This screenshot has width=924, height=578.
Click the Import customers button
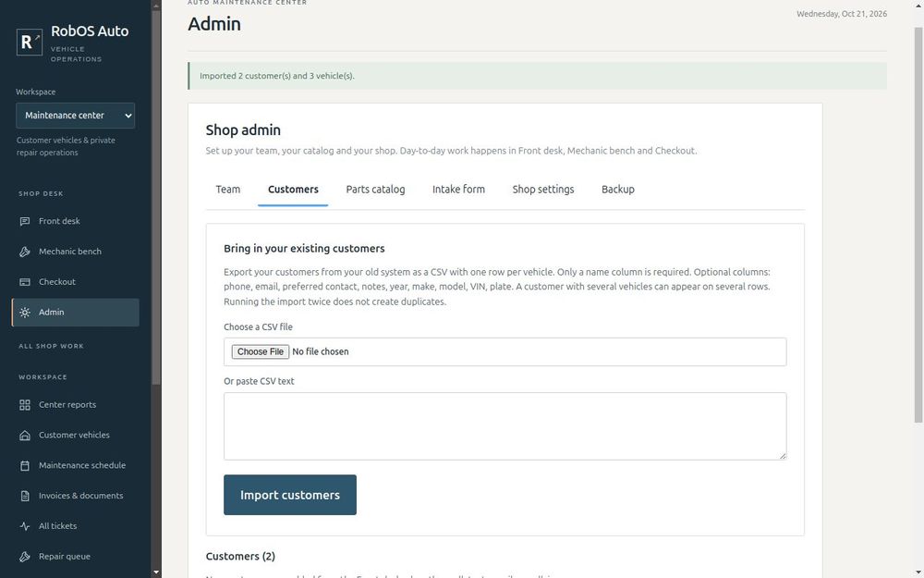coord(290,495)
